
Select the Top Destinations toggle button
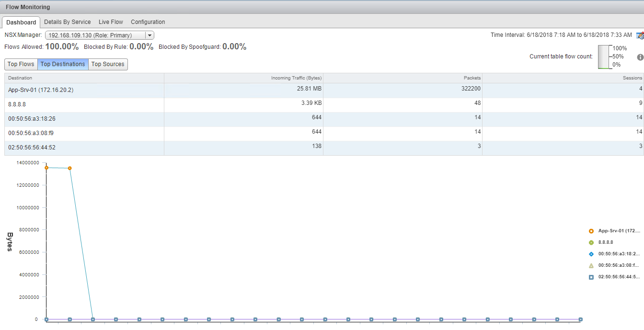[x=63, y=64]
